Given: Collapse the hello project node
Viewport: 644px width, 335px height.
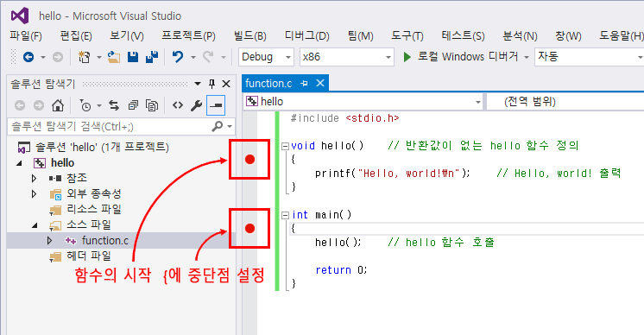Looking at the screenshot, I should [19, 163].
